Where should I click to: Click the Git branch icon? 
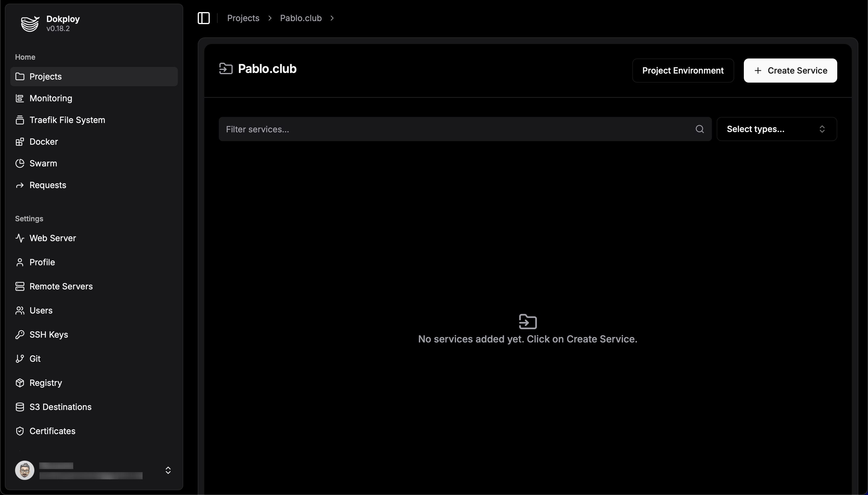20,359
